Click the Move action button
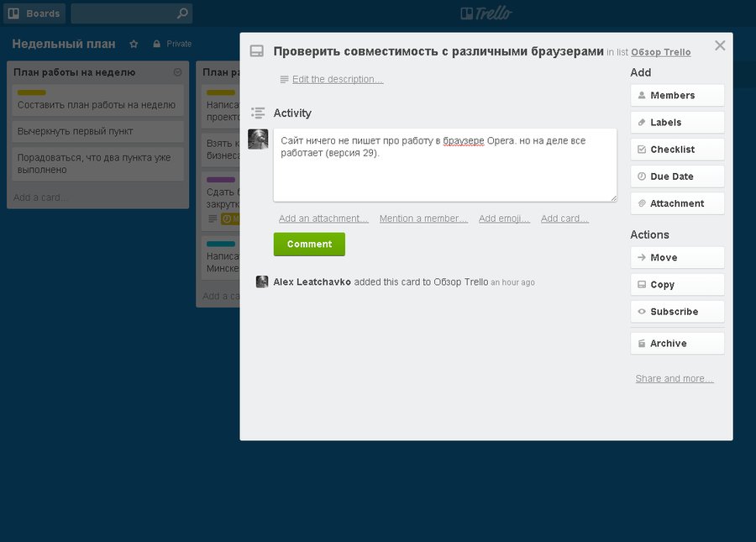The width and height of the screenshot is (756, 542). tap(677, 257)
